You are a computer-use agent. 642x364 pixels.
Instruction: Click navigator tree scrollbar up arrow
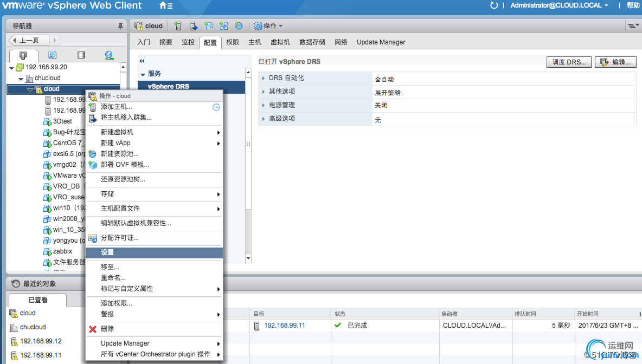pos(123,66)
